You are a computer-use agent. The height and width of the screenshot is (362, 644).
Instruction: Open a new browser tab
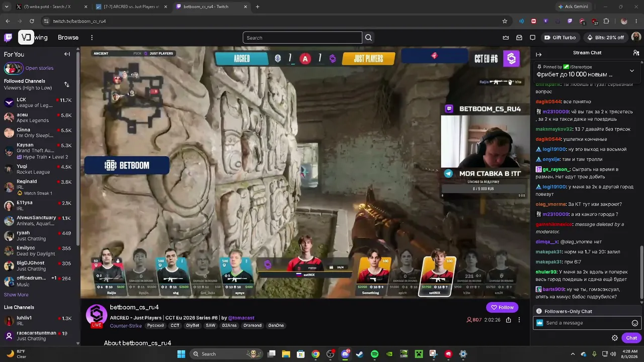tap(258, 7)
